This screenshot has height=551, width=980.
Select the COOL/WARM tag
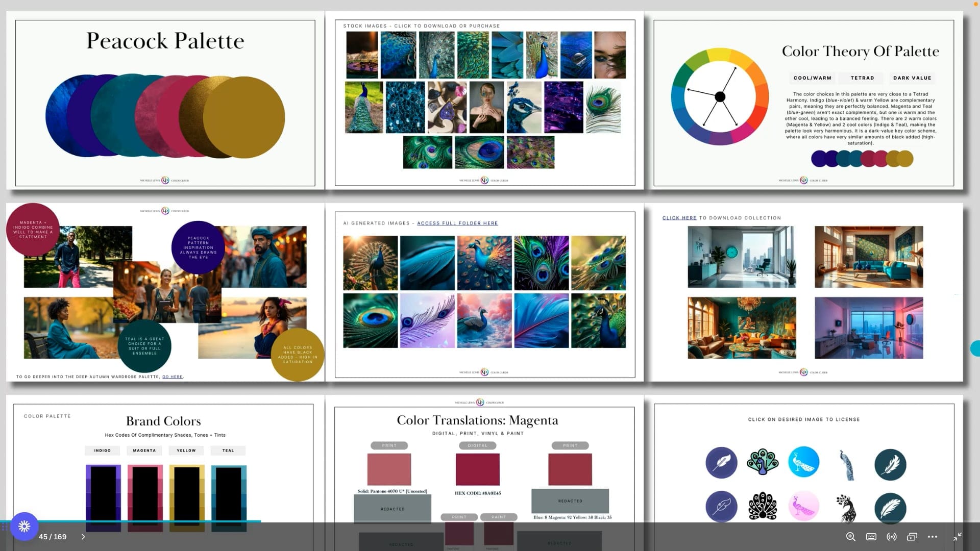coord(812,78)
